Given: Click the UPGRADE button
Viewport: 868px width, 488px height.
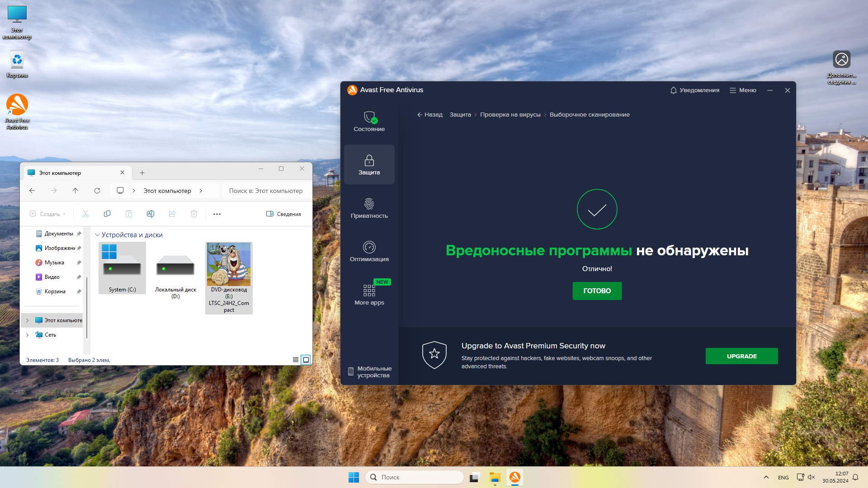Looking at the screenshot, I should pos(741,356).
